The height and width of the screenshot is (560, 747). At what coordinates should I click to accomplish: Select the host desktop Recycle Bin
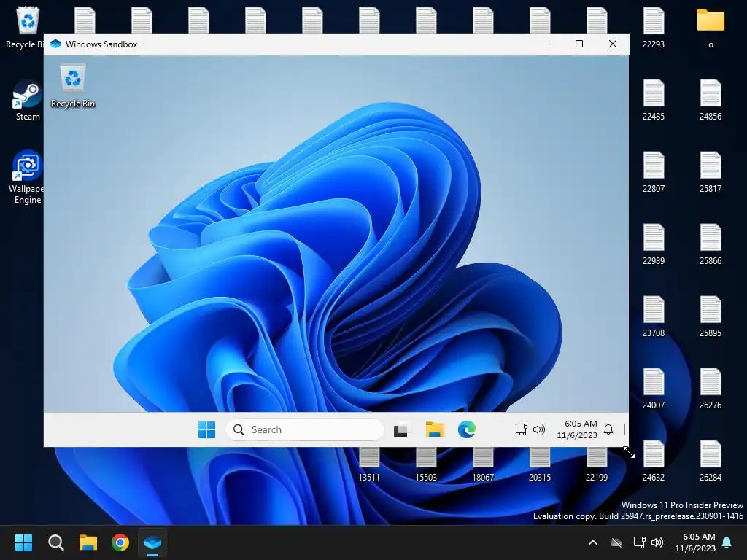click(x=25, y=28)
